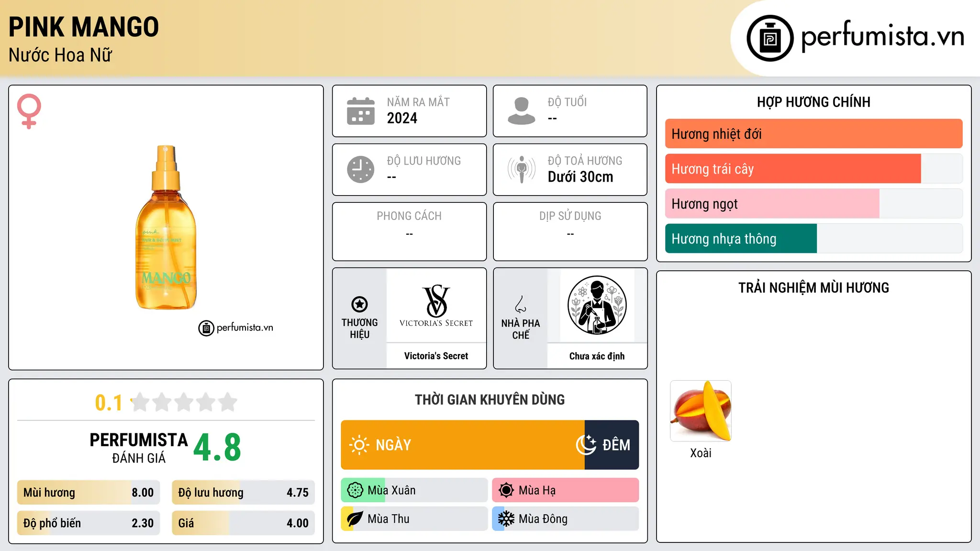The image size is (980, 551).
Task: Click the Thời gian khuyên dùng heading
Action: click(490, 399)
